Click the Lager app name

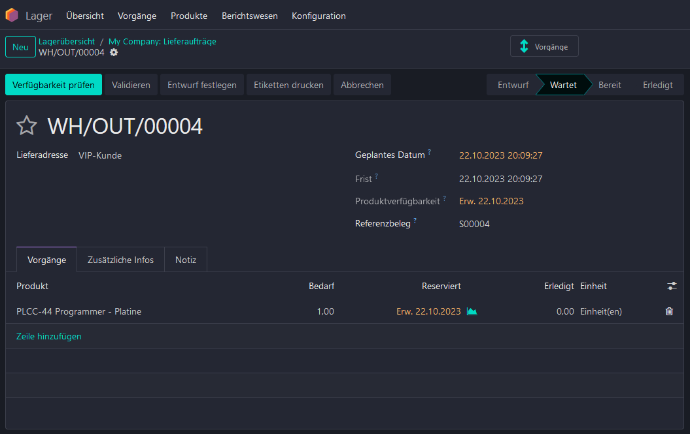(39, 16)
